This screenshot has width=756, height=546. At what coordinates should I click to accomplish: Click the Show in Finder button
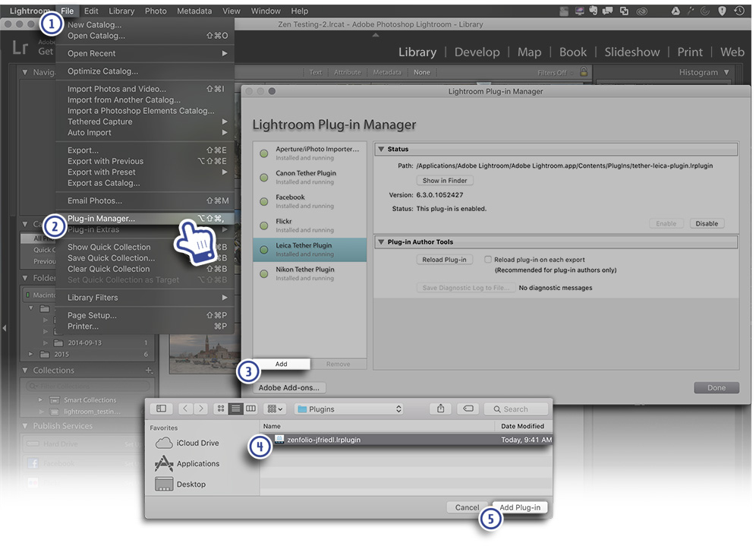pyautogui.click(x=446, y=181)
